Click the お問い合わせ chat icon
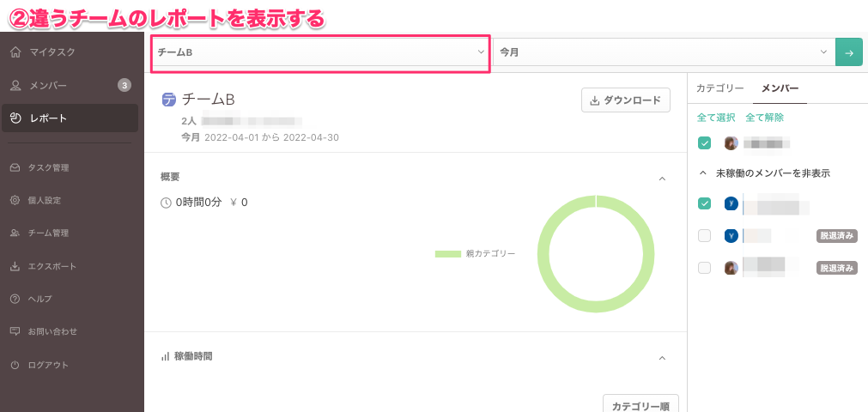 15,331
